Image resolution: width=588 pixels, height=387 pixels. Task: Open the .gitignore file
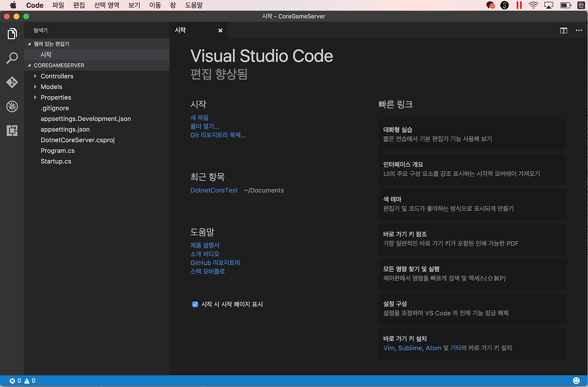97,108
